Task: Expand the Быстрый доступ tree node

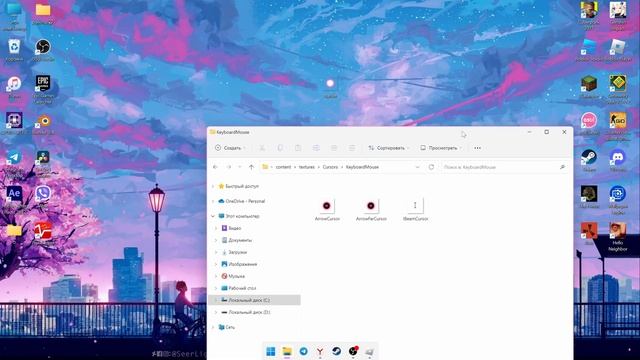Action: [x=213, y=186]
